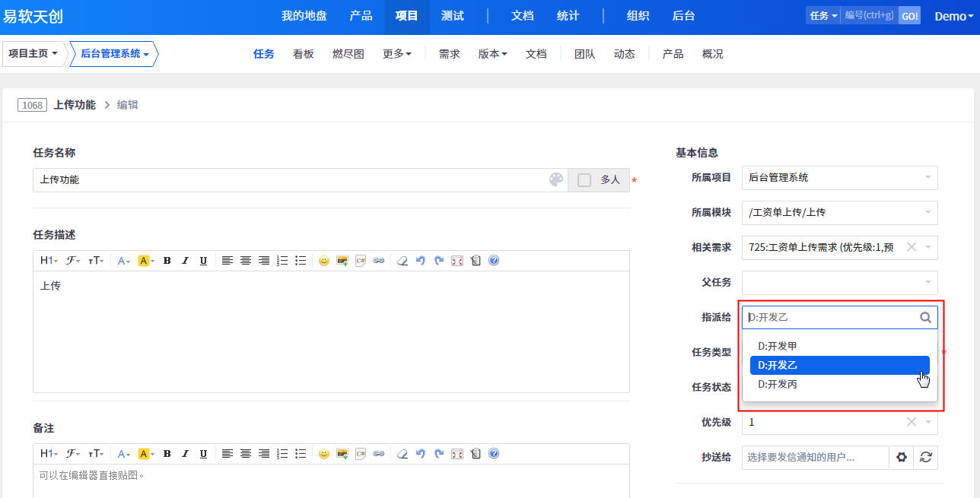This screenshot has width=980, height=498.
Task: Open help icon in 任务描述 toolbar
Action: point(494,261)
